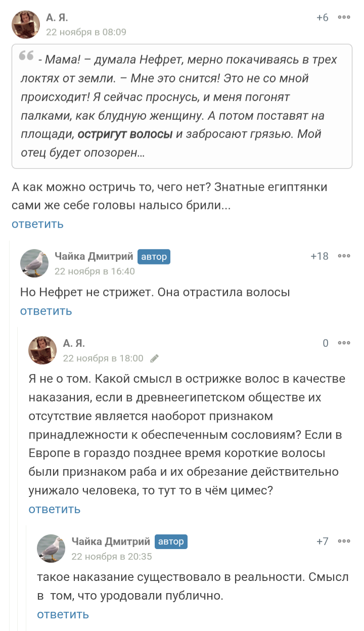Click the pencil edit icon next to 18:00

tap(155, 358)
